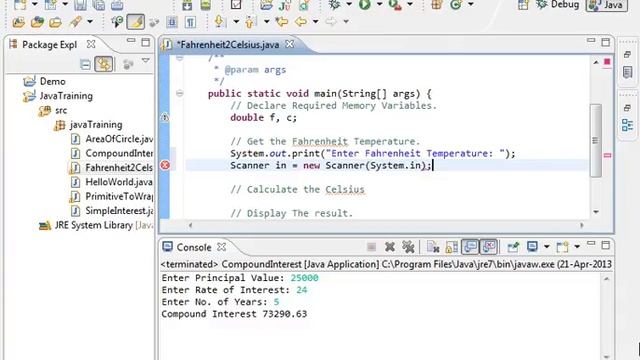
Task: Launch the Debug bug icon
Action: pos(335,5)
